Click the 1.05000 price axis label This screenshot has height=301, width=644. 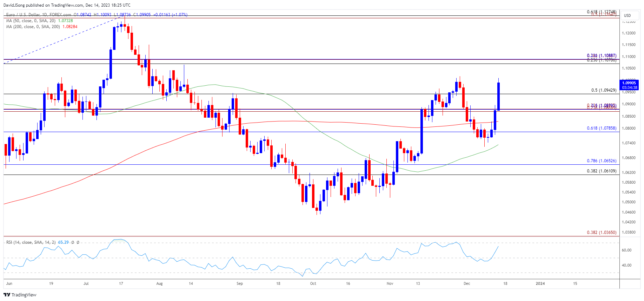pos(629,202)
